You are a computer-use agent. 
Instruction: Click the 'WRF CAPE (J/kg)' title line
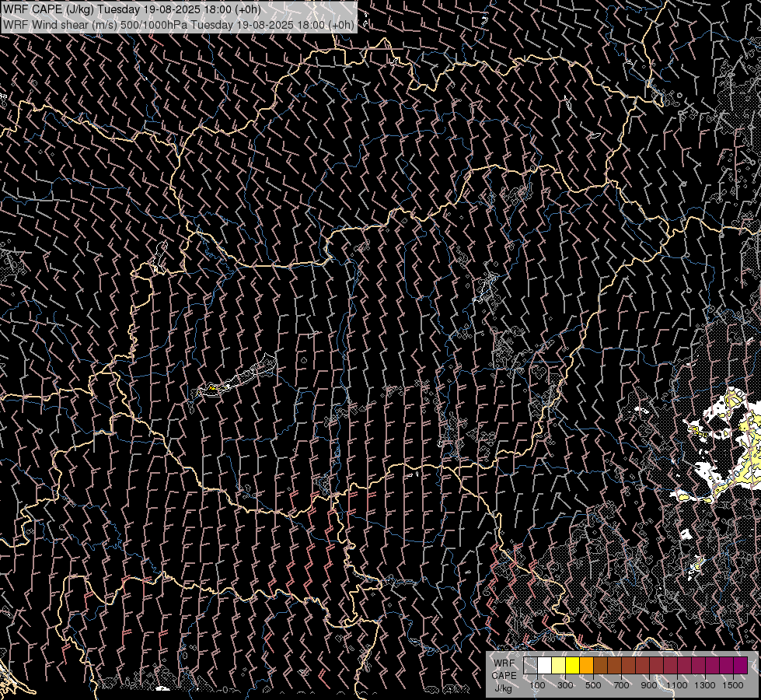click(131, 9)
